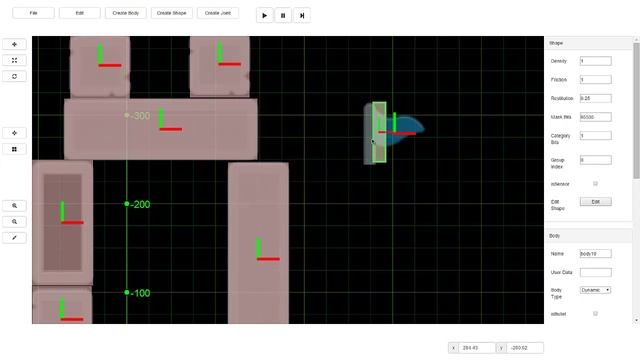
Task: Click the properties panel scroll-down arrow
Action: [636, 320]
